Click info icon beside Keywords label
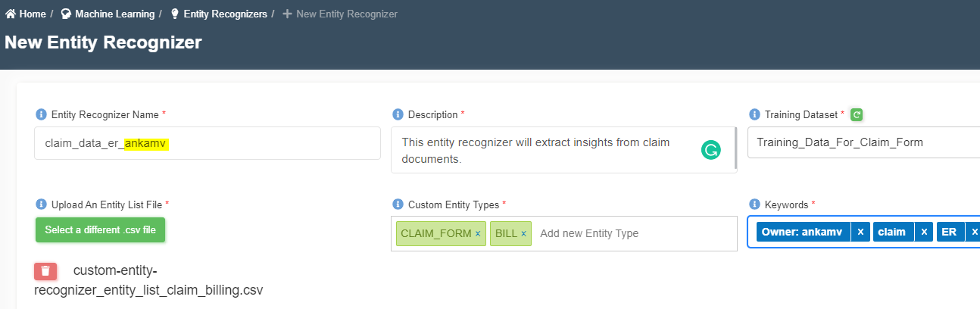The height and width of the screenshot is (309, 980). pyautogui.click(x=754, y=204)
